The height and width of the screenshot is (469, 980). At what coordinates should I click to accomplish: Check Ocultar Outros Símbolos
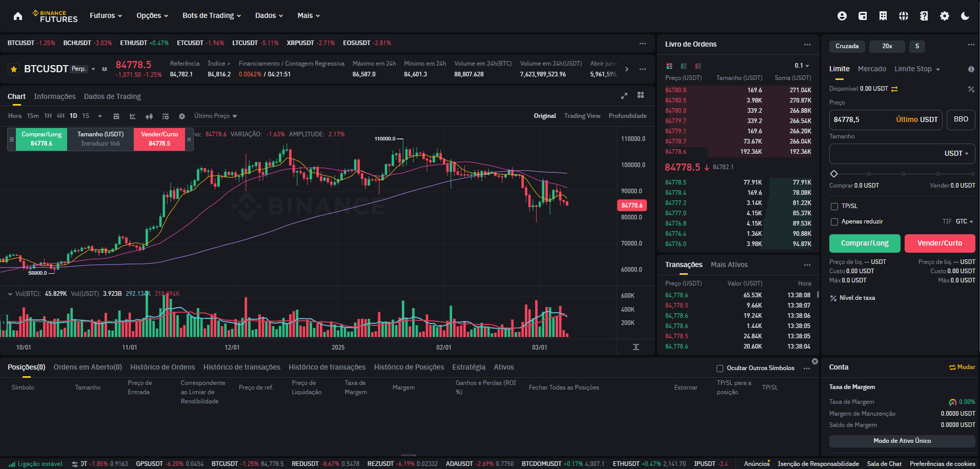pyautogui.click(x=720, y=369)
